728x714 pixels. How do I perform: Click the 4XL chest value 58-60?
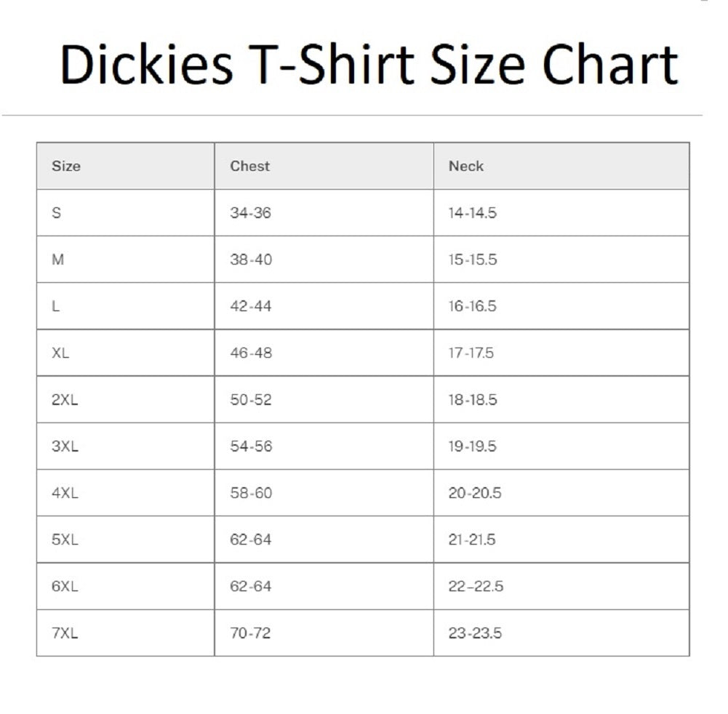[x=251, y=493]
